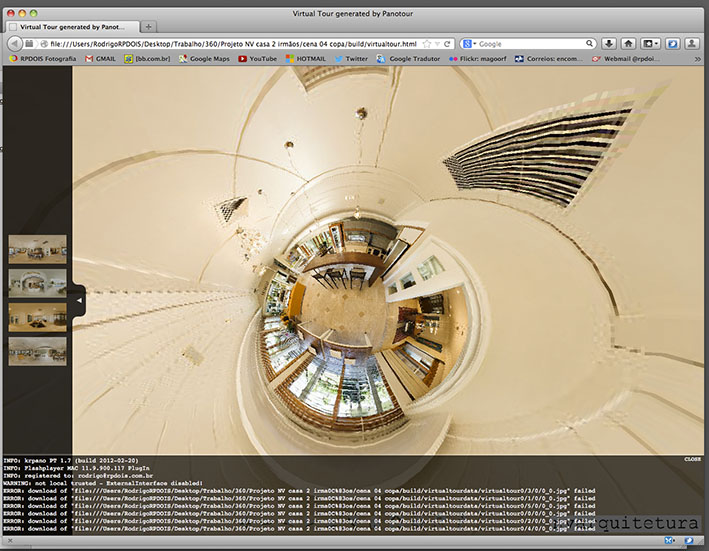Image resolution: width=709 pixels, height=551 pixels.
Task: Open the bookmarks toolbar button dropdown
Action: tap(651, 44)
